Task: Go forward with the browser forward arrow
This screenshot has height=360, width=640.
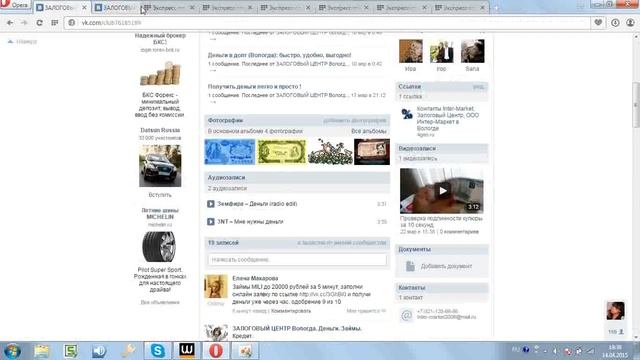Action: point(24,23)
